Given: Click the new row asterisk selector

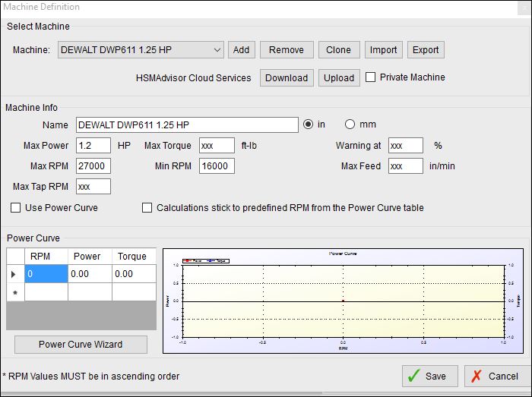Looking at the screenshot, I should 15,292.
